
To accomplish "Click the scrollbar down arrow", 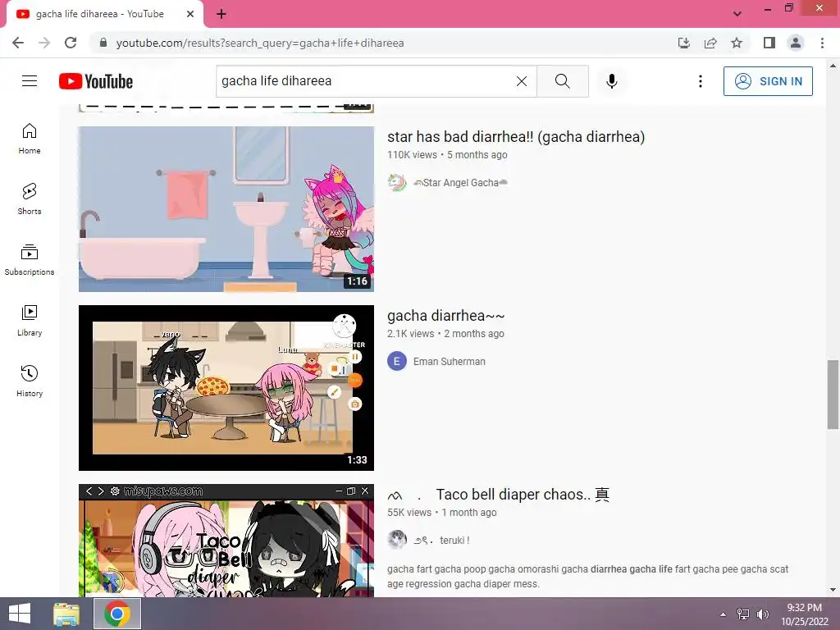I will click(x=833, y=591).
